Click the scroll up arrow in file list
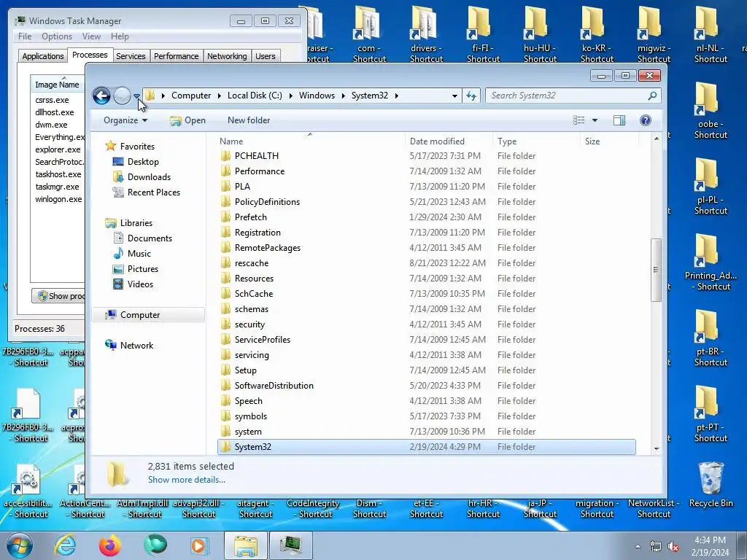Image resolution: width=747 pixels, height=560 pixels. tap(657, 139)
